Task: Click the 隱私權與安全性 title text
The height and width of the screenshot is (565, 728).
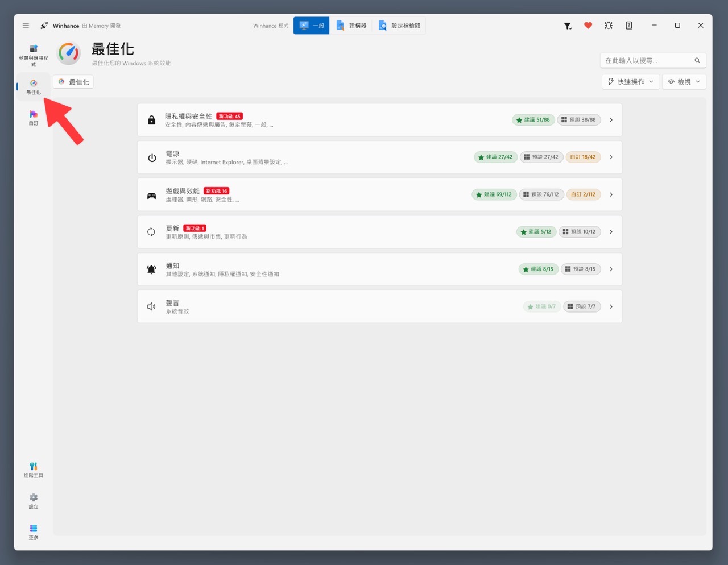Action: click(x=189, y=116)
